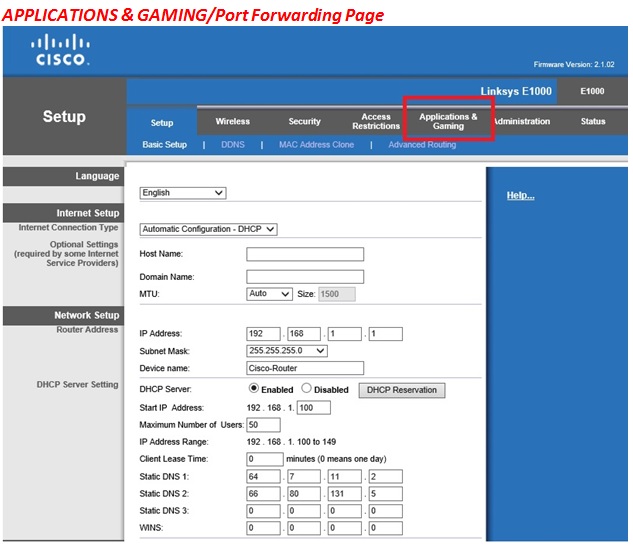
Task: Click IP Address first octet field 192
Action: tap(263, 334)
